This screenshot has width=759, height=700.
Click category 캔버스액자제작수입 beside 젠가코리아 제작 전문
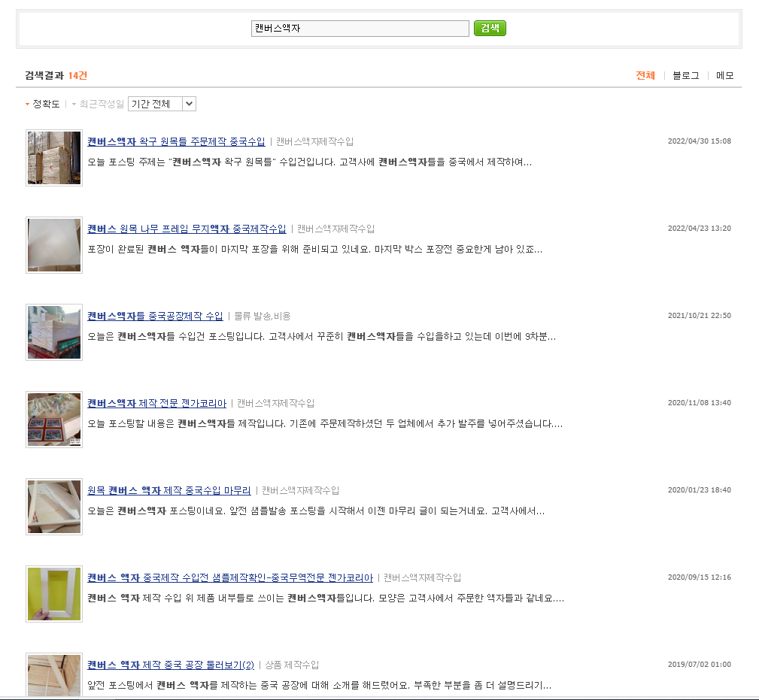click(276, 403)
